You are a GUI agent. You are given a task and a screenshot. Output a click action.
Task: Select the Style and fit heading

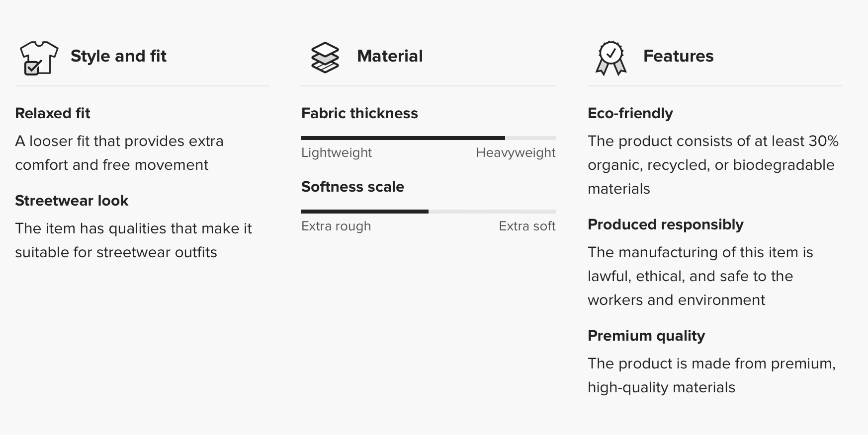click(x=118, y=56)
